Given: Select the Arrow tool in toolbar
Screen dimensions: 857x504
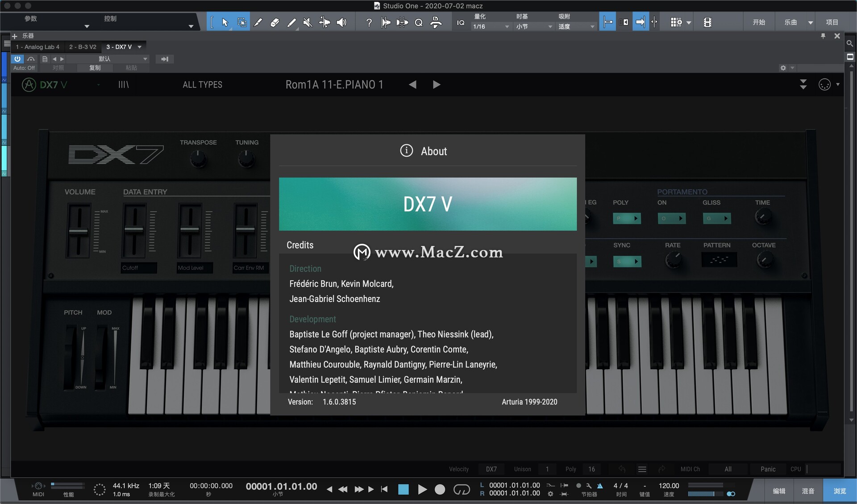Looking at the screenshot, I should click(225, 22).
